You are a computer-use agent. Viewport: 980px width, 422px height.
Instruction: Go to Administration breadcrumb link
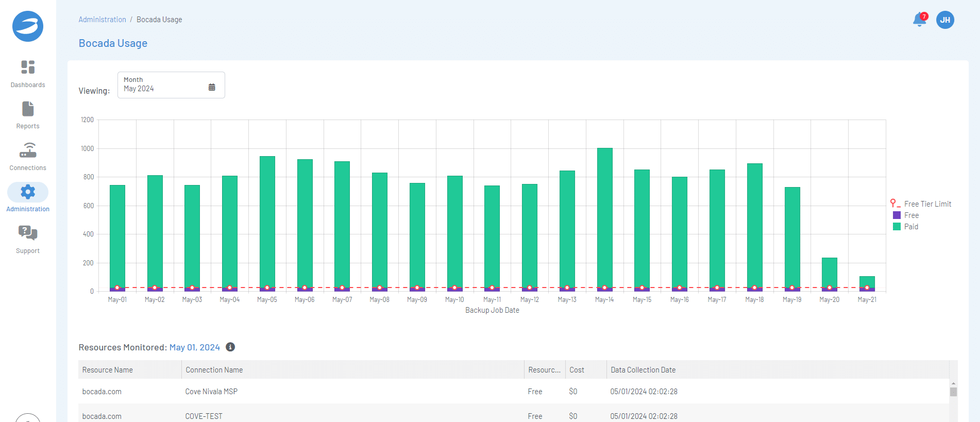102,20
